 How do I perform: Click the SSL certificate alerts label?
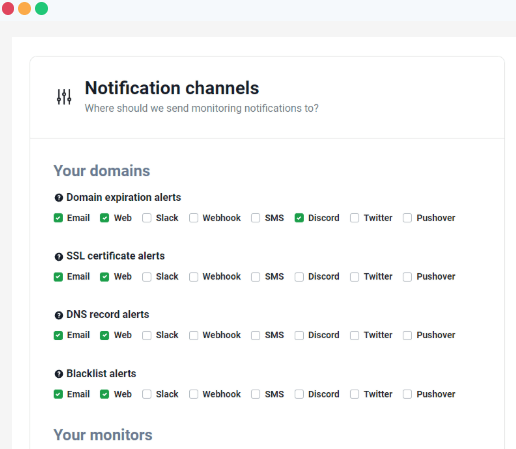tap(116, 256)
